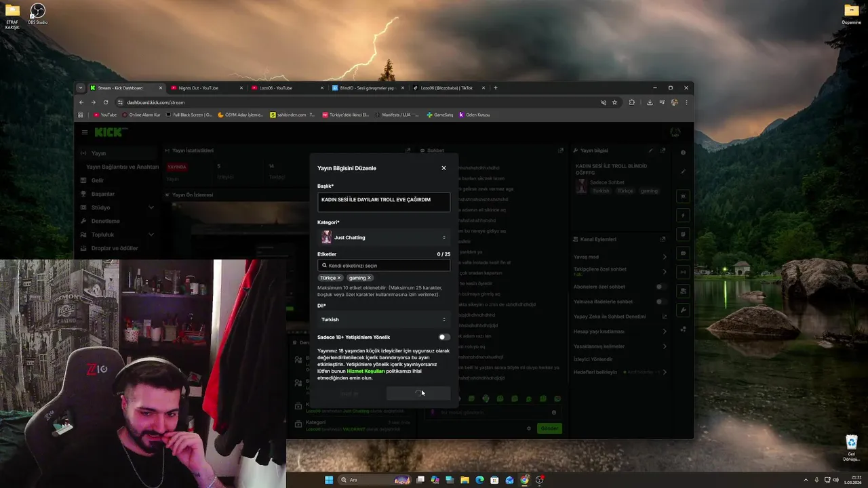Switch to Lozo06 - YouTube tab
This screenshot has width=868, height=488.
tap(285, 88)
